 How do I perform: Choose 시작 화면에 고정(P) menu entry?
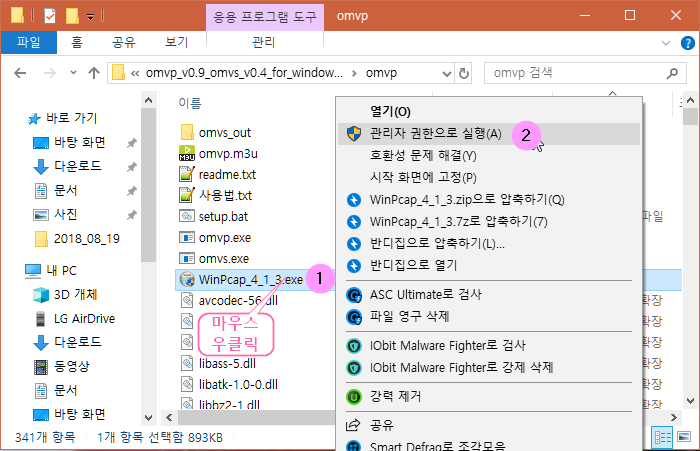click(x=489, y=177)
